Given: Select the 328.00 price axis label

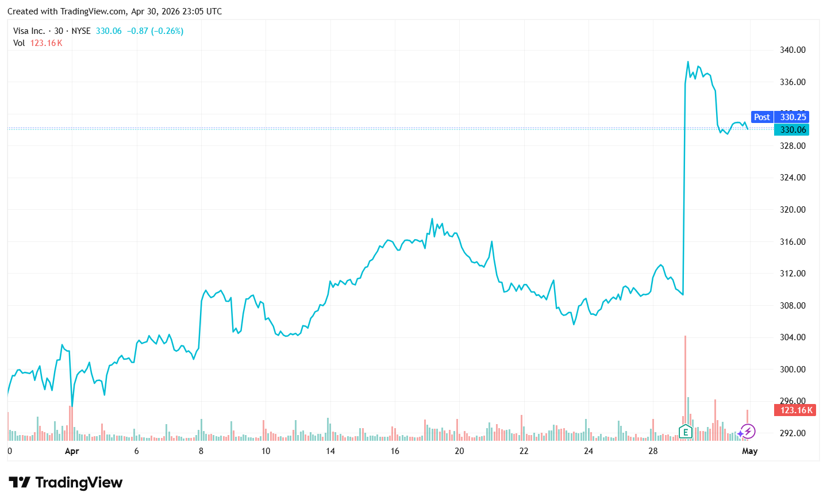Looking at the screenshot, I should coord(793,146).
